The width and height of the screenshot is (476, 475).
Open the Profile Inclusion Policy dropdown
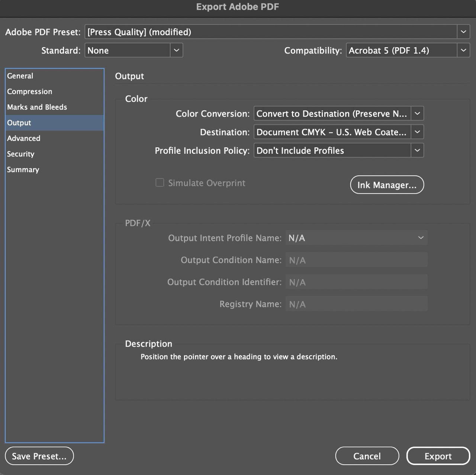coord(339,151)
